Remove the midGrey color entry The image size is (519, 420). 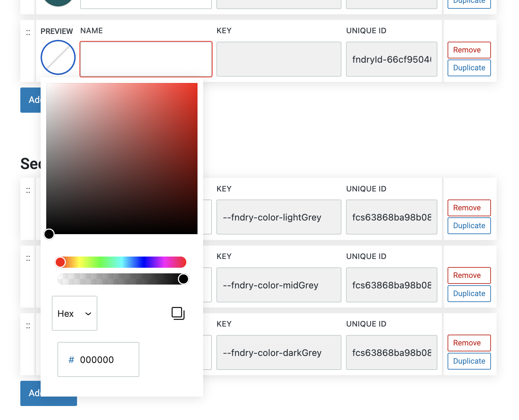(469, 275)
